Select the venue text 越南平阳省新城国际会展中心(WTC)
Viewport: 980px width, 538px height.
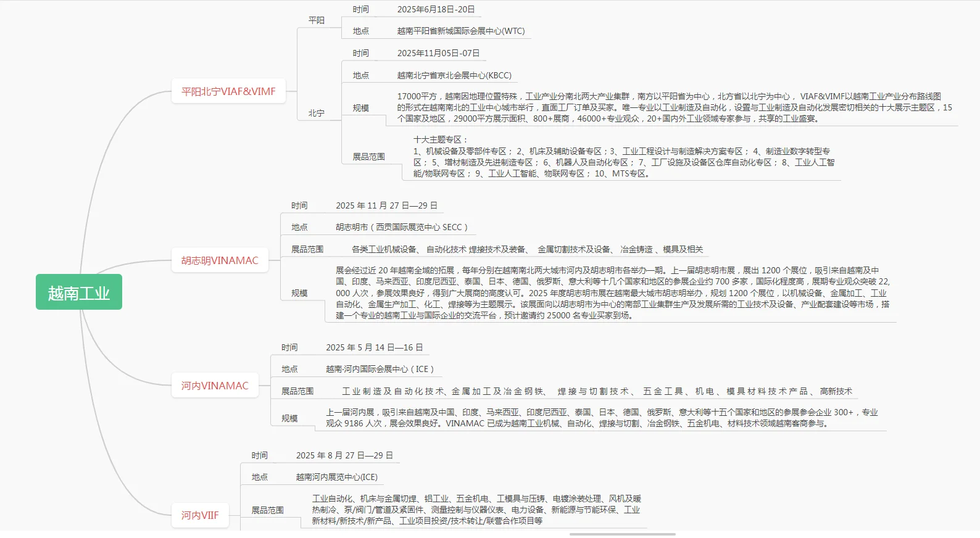coord(461,31)
